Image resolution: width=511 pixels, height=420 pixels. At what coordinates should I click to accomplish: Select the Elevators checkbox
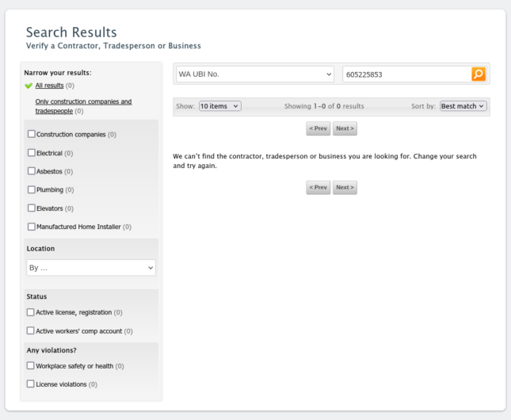point(31,208)
